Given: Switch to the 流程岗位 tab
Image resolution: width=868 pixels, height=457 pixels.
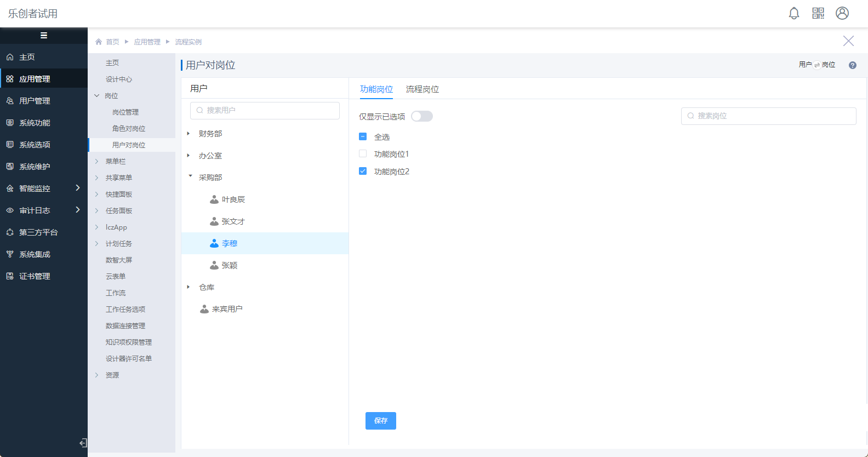Looking at the screenshot, I should [x=422, y=89].
